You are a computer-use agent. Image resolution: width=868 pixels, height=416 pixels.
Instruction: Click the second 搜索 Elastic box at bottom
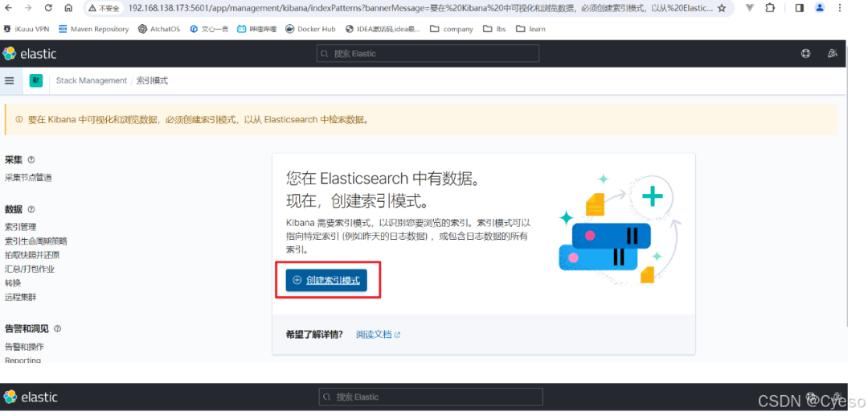point(431,397)
